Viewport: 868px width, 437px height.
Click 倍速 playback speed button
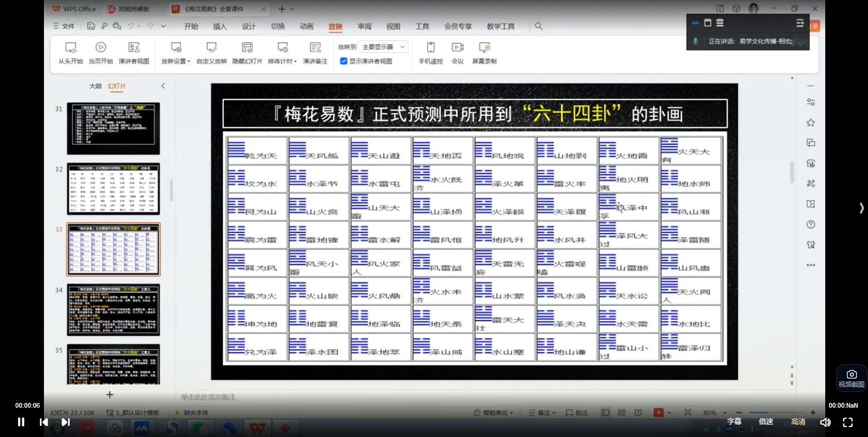tap(766, 422)
